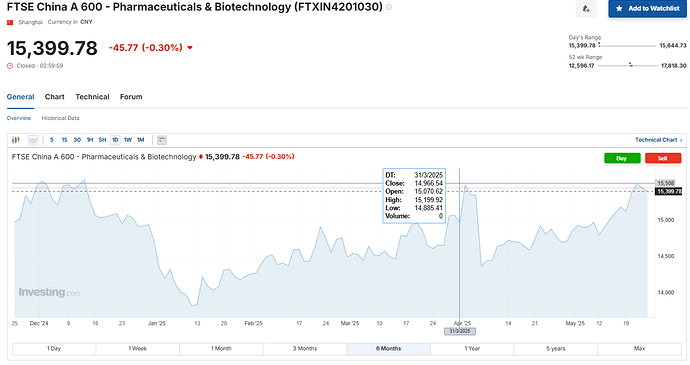Select the 5 minute interval

tap(52, 140)
